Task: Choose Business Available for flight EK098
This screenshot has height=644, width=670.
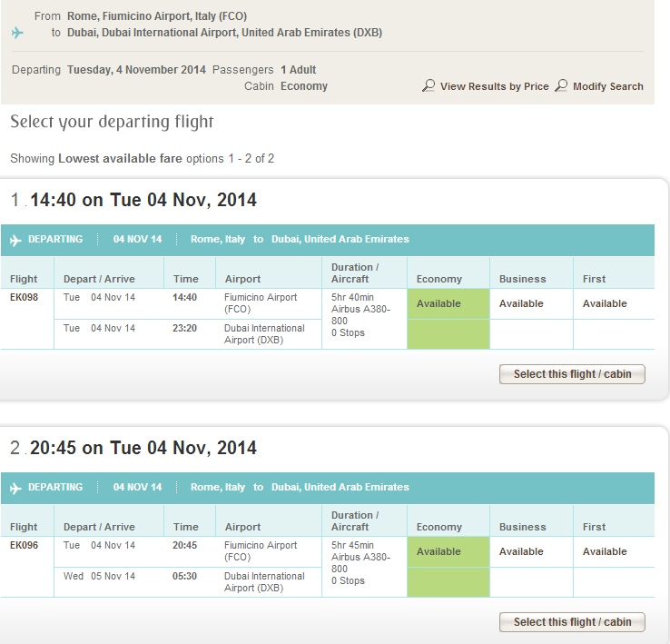Action: tap(522, 304)
